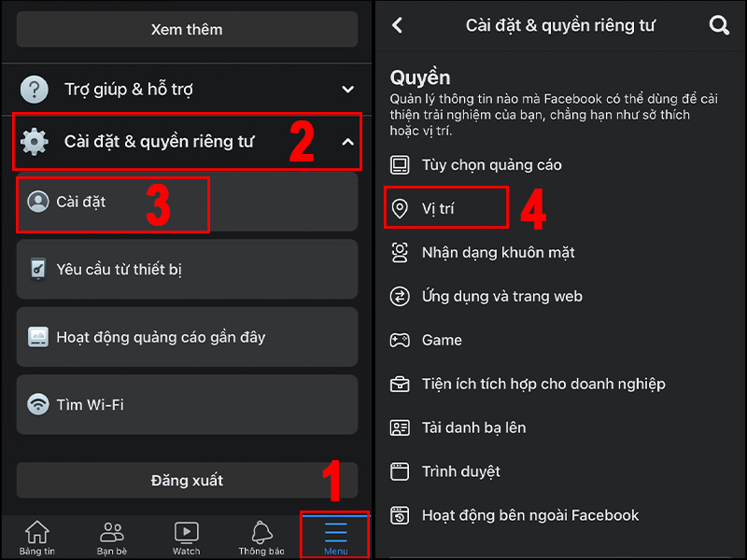Select Hoạt động bên ngoài Facebook
The image size is (747, 560).
(x=514, y=515)
